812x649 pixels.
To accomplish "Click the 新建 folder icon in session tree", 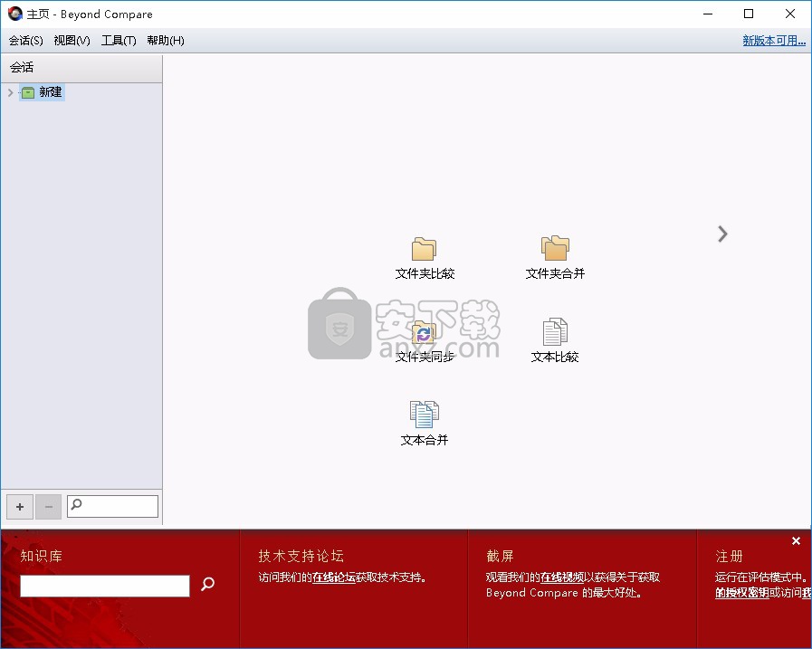I will click(x=28, y=92).
